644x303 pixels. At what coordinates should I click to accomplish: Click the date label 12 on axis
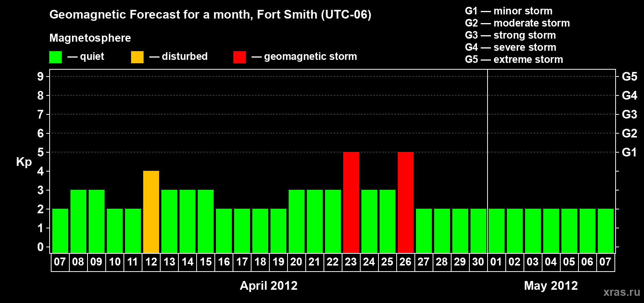151,262
